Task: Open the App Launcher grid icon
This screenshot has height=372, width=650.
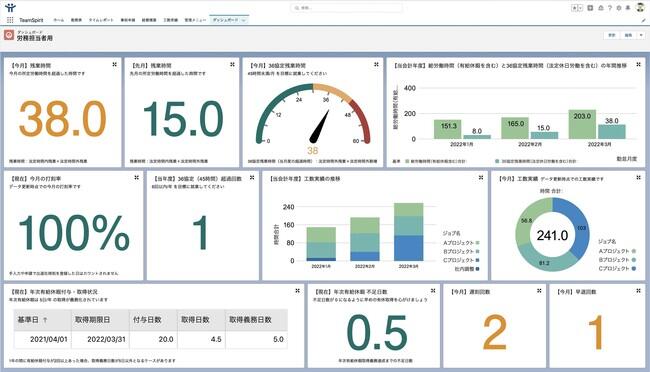Action: [10, 20]
